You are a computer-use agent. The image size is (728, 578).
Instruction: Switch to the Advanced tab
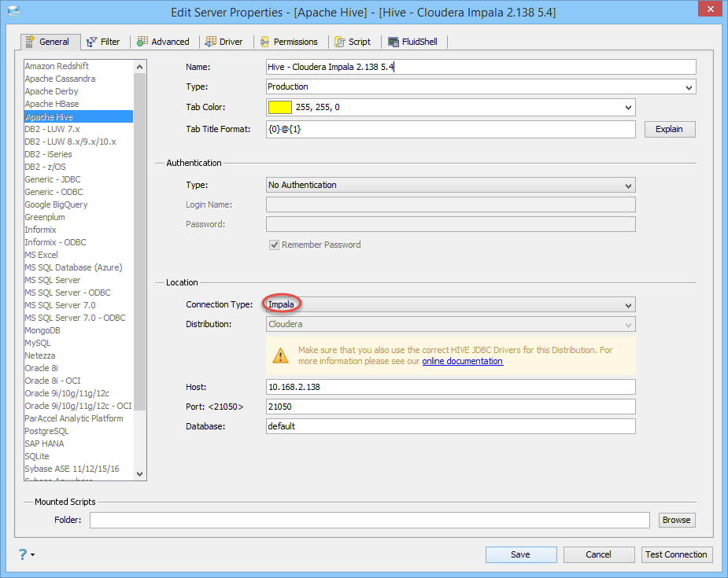164,42
